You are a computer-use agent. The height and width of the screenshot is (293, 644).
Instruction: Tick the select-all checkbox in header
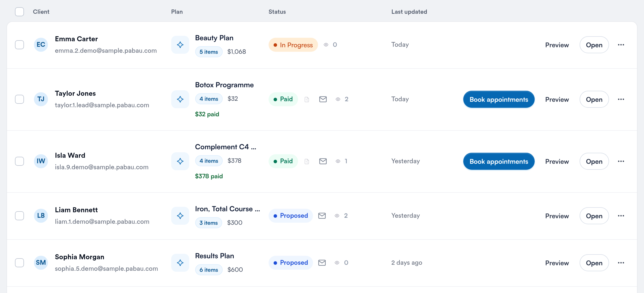click(19, 12)
